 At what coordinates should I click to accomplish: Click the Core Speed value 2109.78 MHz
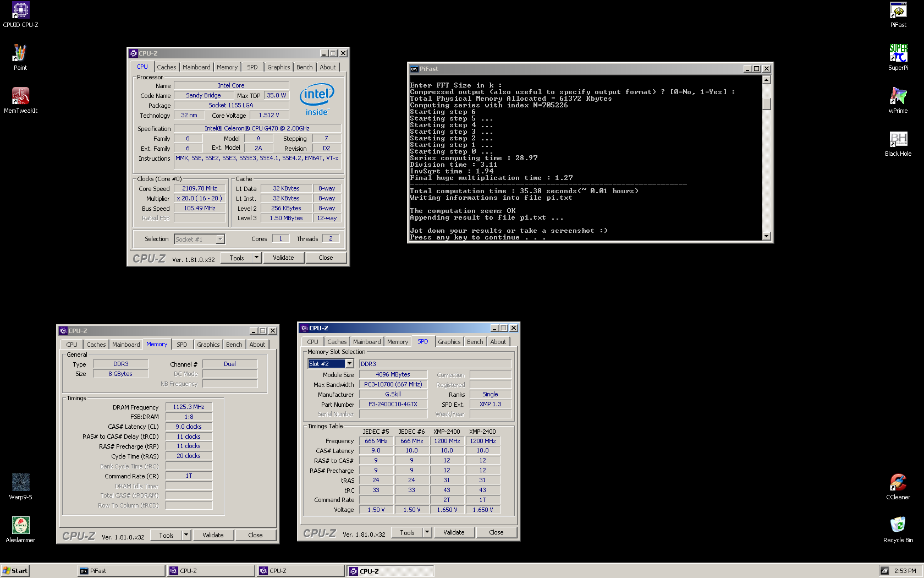pyautogui.click(x=200, y=188)
